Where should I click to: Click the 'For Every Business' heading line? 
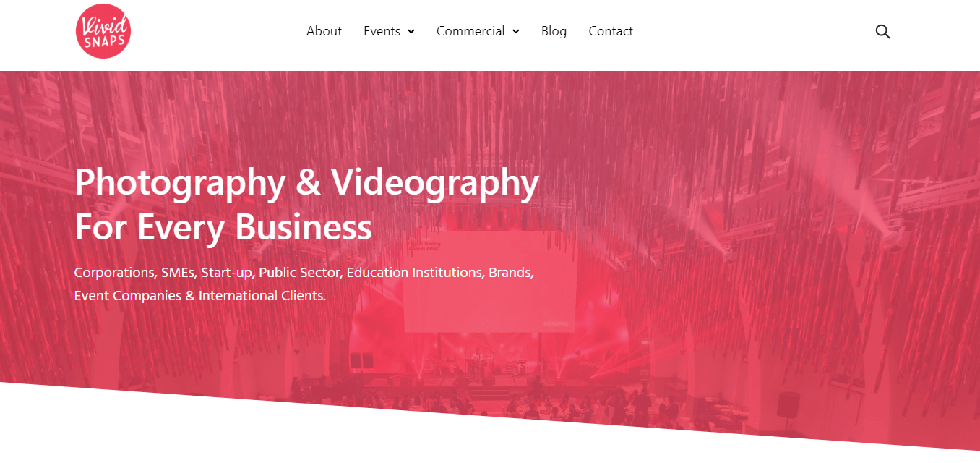[x=223, y=227]
